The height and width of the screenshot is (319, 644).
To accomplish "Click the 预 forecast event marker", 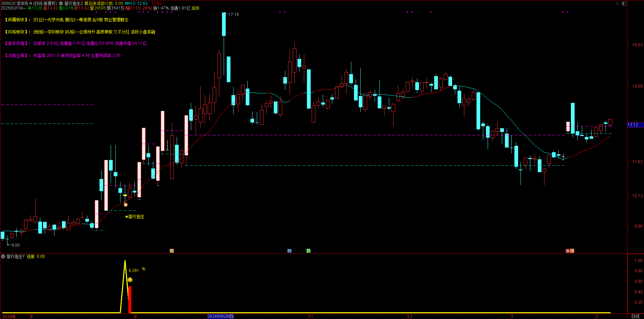I will [x=572, y=251].
